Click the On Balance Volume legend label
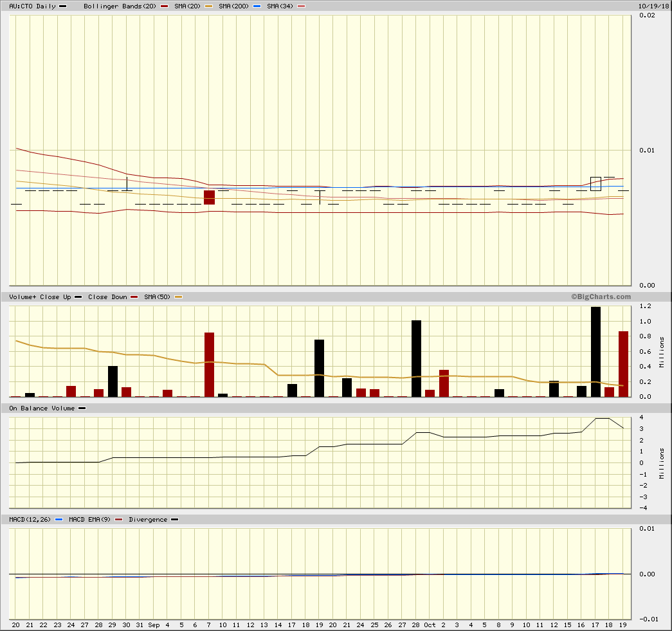The image size is (672, 631). coord(42,408)
